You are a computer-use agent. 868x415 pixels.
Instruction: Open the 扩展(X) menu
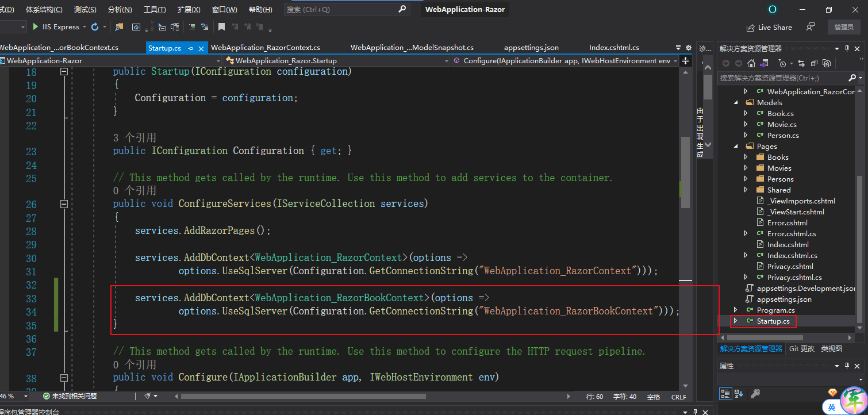coord(189,10)
